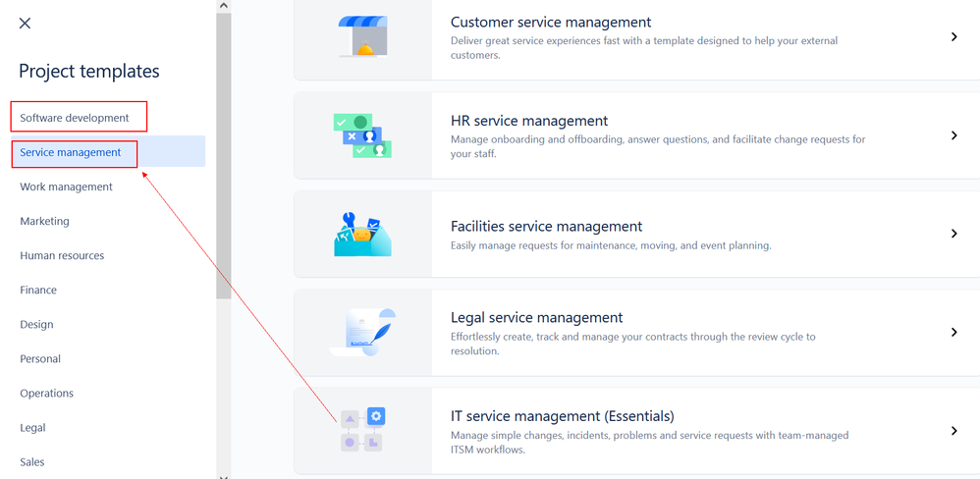The width and height of the screenshot is (980, 479).
Task: Open Legal service management template title
Action: [x=536, y=317]
